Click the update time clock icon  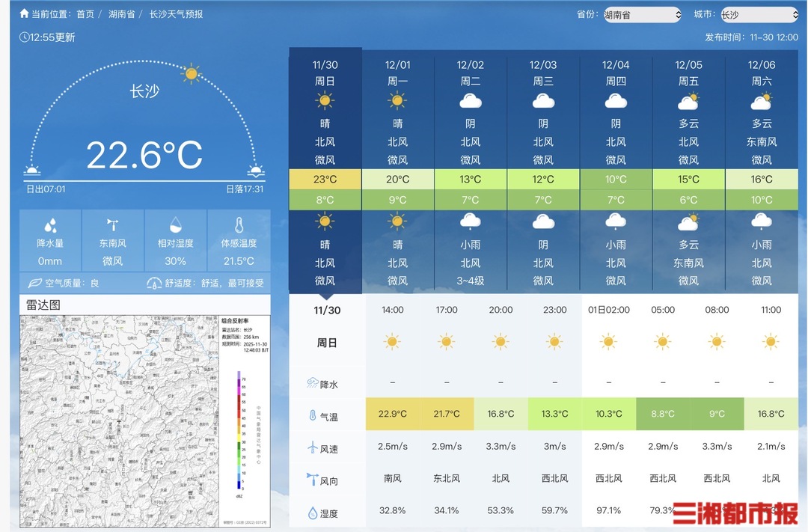click(x=24, y=37)
